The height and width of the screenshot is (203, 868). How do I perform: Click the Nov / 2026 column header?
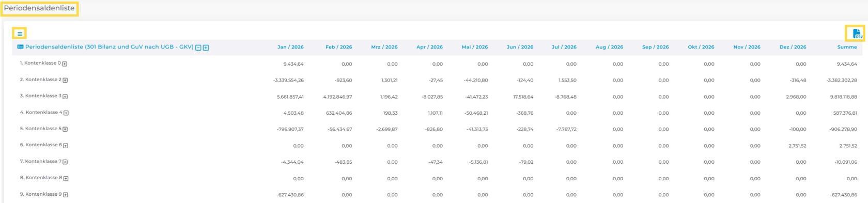pos(747,47)
